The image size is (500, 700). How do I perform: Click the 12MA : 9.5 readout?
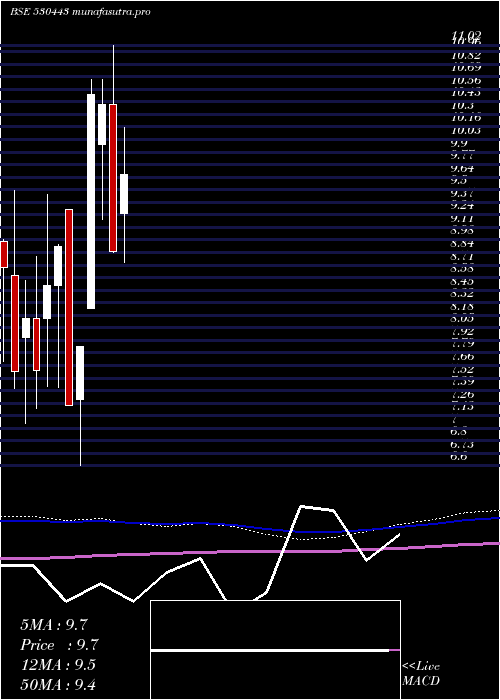pyautogui.click(x=58, y=665)
